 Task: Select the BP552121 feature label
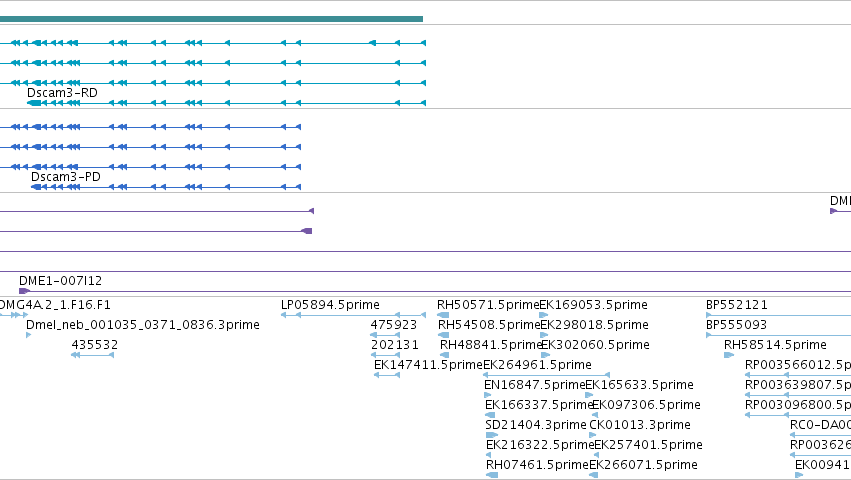click(x=736, y=305)
